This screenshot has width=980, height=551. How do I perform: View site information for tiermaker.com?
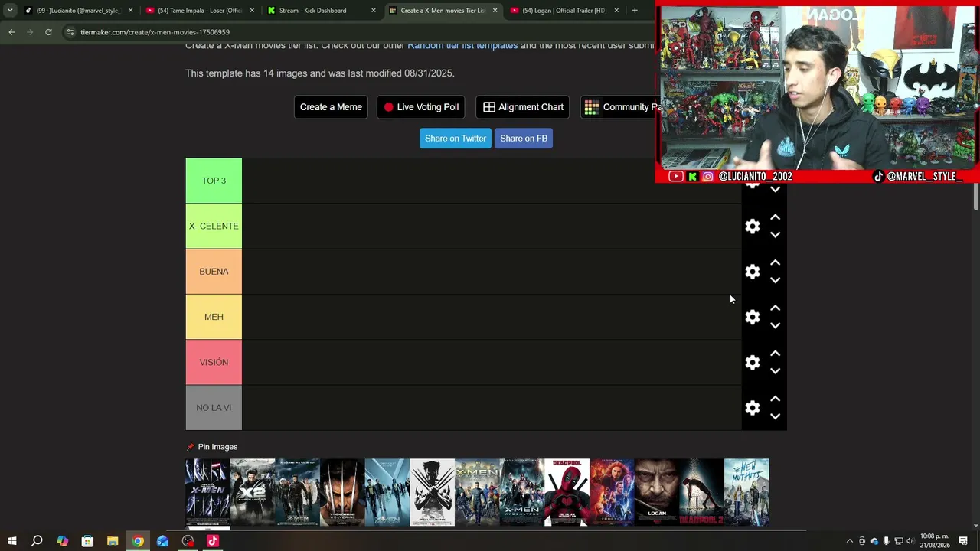[70, 32]
